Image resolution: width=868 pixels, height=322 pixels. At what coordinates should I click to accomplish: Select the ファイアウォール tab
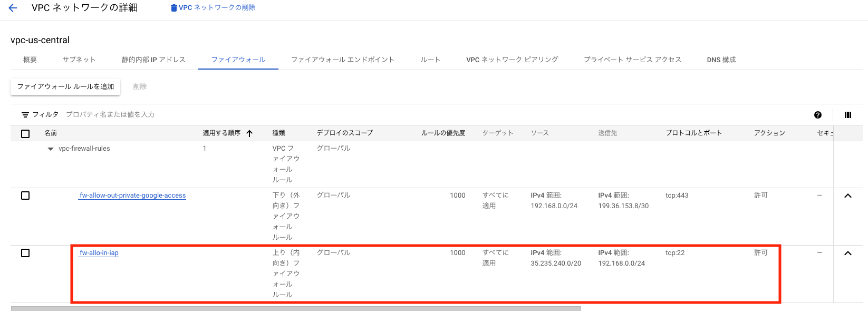tap(238, 60)
